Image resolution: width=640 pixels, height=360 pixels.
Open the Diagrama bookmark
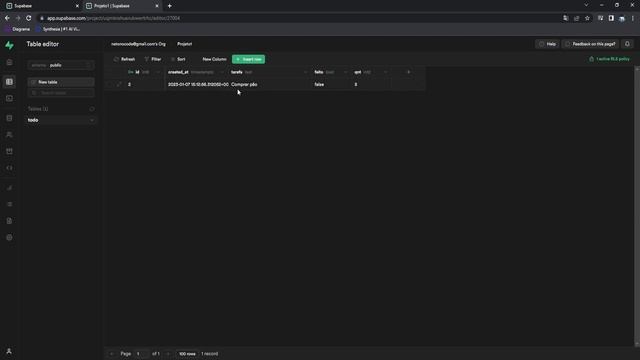point(17,29)
